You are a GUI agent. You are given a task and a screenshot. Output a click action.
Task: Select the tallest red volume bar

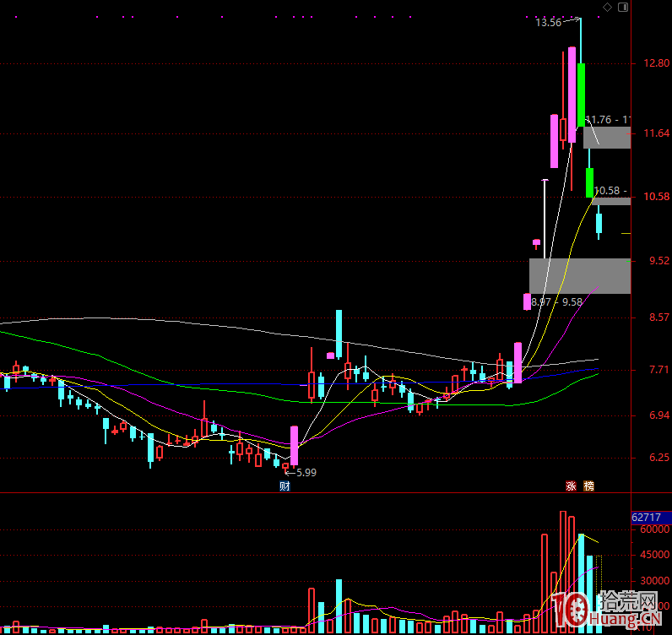[x=563, y=572]
